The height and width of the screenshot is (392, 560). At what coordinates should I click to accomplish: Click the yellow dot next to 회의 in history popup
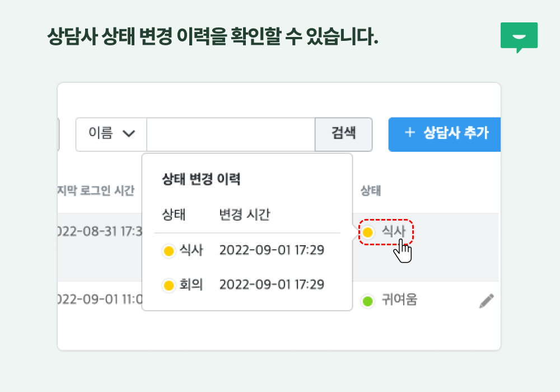click(169, 285)
